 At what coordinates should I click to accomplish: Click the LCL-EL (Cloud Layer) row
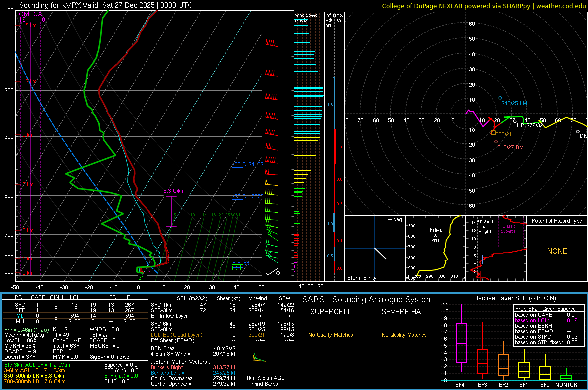(x=222, y=335)
